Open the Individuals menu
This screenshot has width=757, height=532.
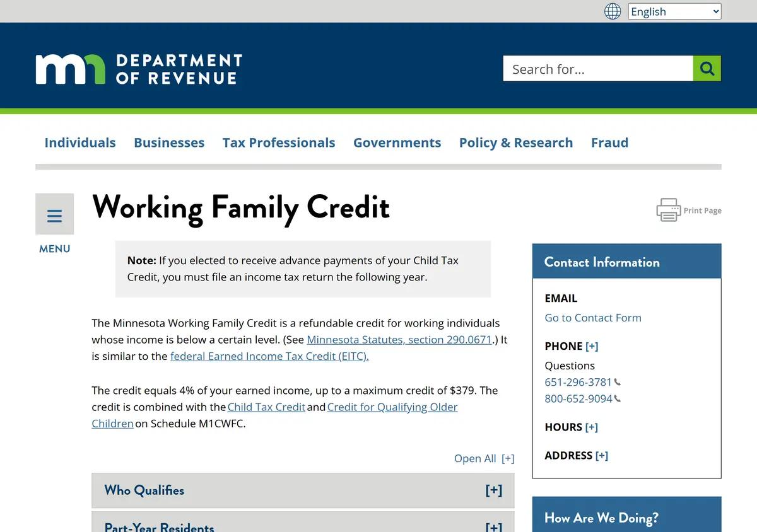pos(80,142)
